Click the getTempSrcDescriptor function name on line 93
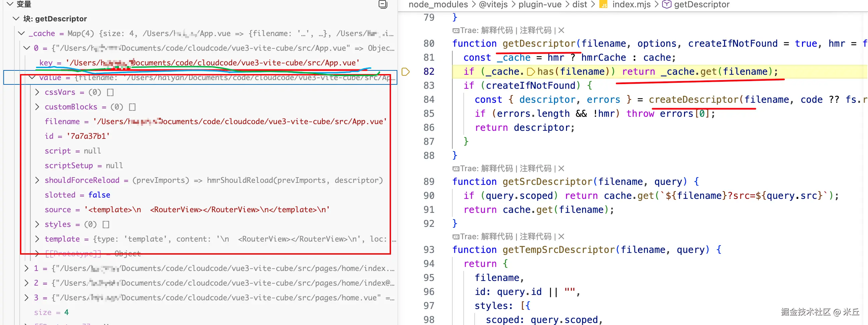 click(x=559, y=250)
